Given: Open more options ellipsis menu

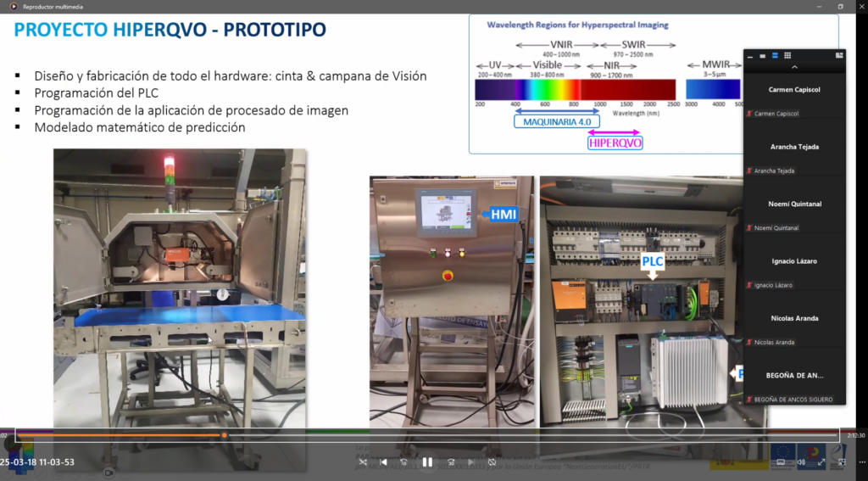Looking at the screenshot, I should (859, 462).
